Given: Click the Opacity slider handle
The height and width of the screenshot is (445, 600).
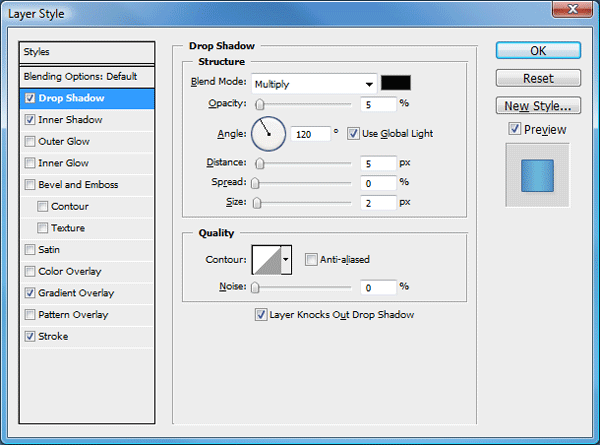Looking at the screenshot, I should coord(260,104).
